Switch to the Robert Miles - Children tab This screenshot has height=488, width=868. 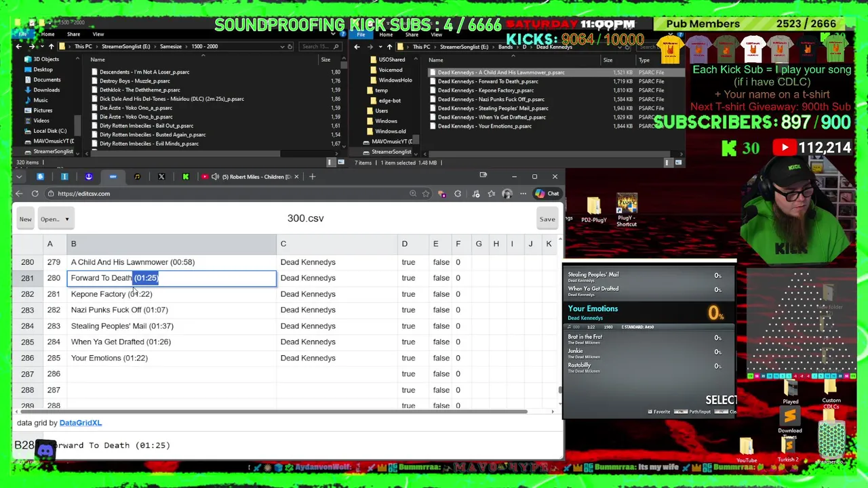251,177
